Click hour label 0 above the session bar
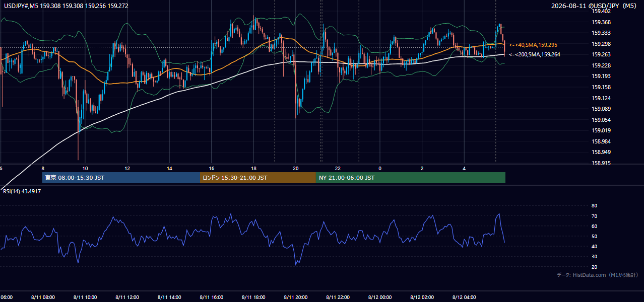Image resolution: width=644 pixels, height=302 pixels. [x=380, y=168]
